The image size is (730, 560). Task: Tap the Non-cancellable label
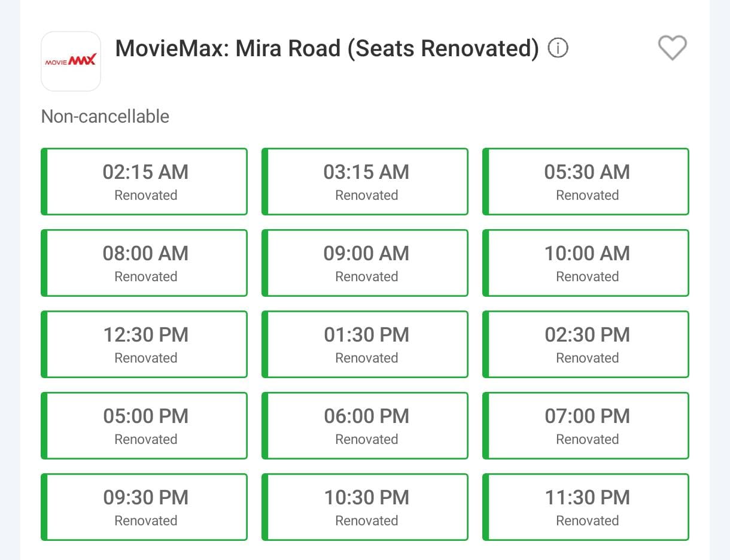pos(105,116)
